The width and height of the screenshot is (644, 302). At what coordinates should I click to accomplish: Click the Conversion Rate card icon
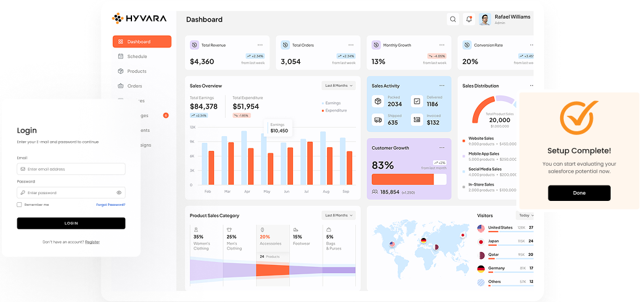(x=467, y=45)
